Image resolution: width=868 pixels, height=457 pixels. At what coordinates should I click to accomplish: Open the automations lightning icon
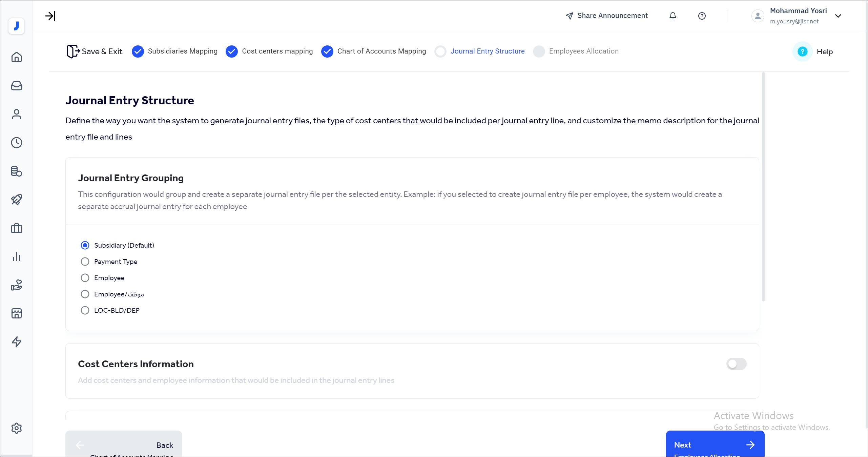(16, 342)
